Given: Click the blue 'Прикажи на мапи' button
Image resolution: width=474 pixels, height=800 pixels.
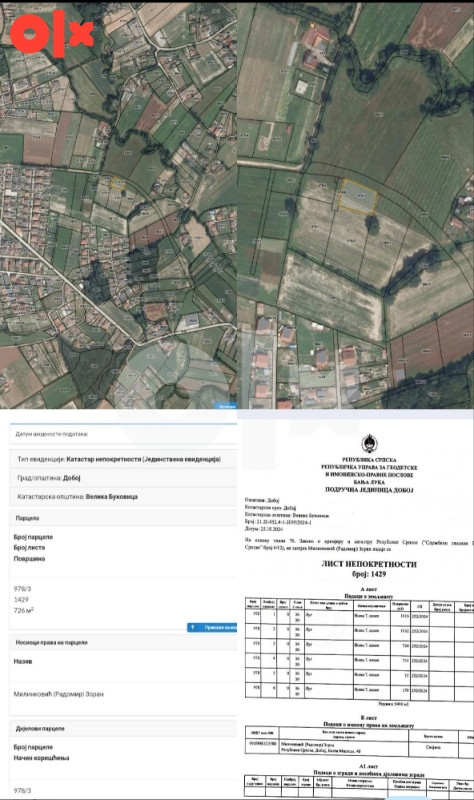Looking at the screenshot, I should pyautogui.click(x=212, y=628).
